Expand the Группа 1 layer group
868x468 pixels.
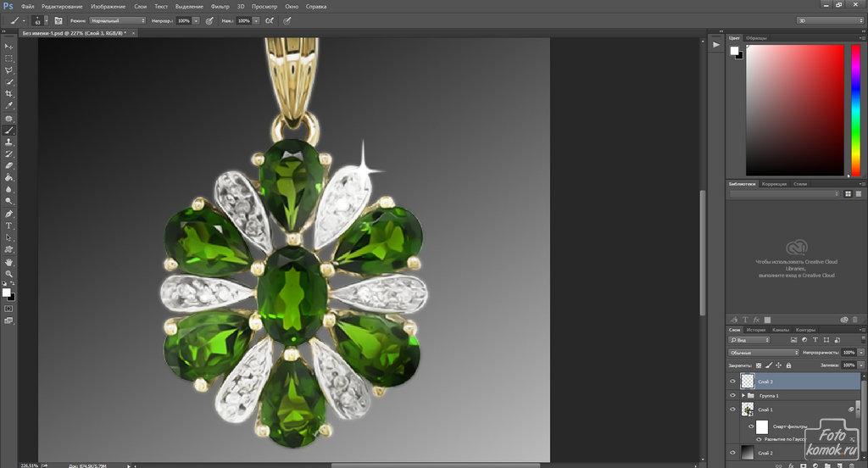743,396
